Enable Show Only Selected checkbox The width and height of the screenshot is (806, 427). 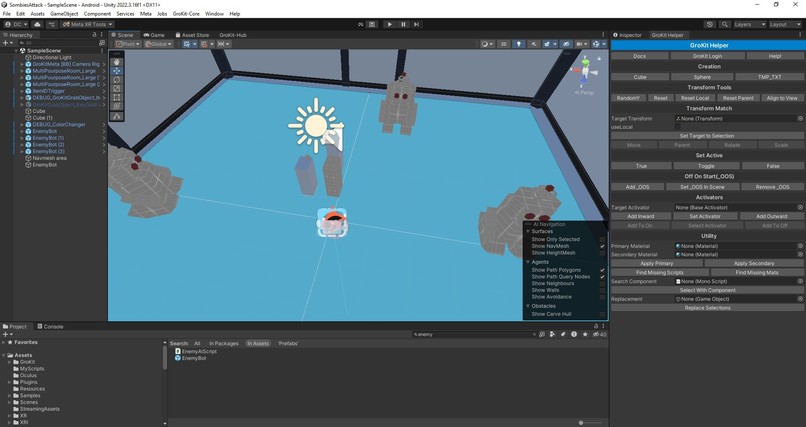[x=602, y=239]
